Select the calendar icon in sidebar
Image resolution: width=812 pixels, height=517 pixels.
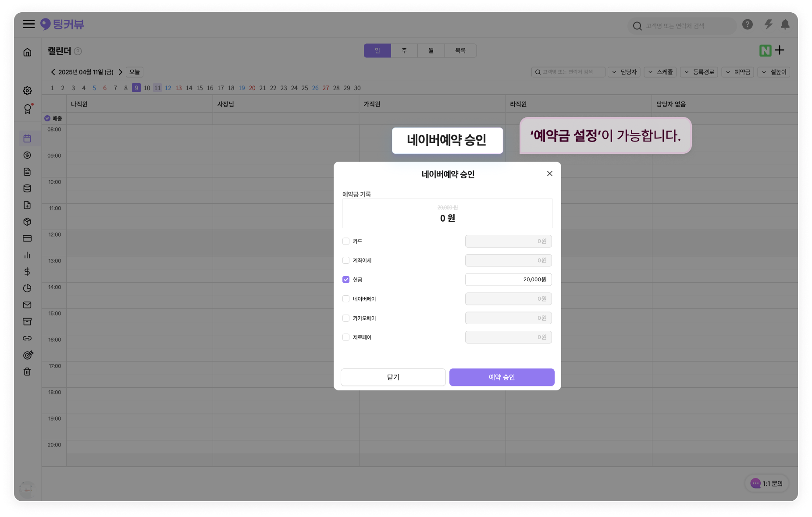27,138
